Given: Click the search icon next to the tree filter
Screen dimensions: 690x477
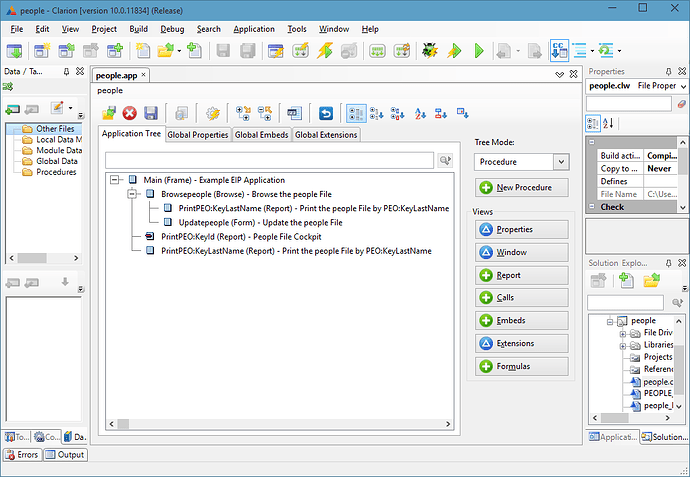Looking at the screenshot, I should 446,160.
